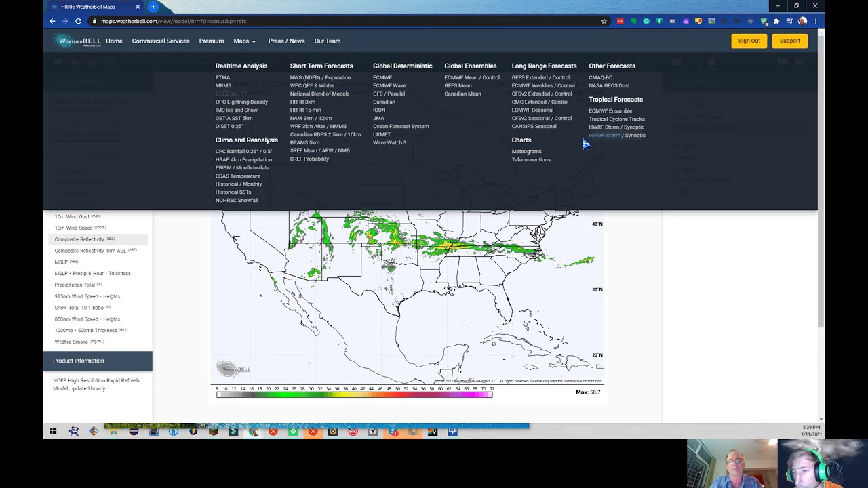Bookmark this page with the star icon
868x488 pixels.
pyautogui.click(x=604, y=21)
